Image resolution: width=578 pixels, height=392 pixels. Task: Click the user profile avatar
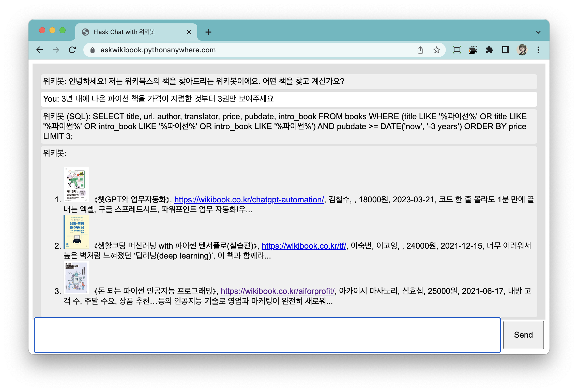(x=522, y=50)
